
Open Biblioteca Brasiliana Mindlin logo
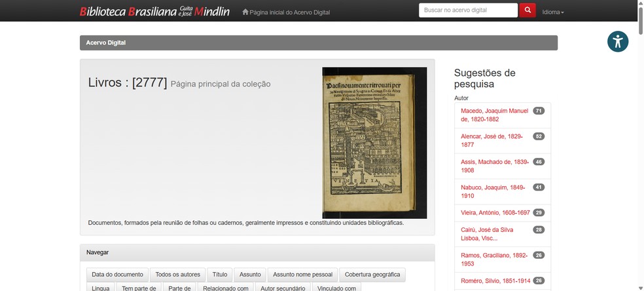tap(154, 11)
